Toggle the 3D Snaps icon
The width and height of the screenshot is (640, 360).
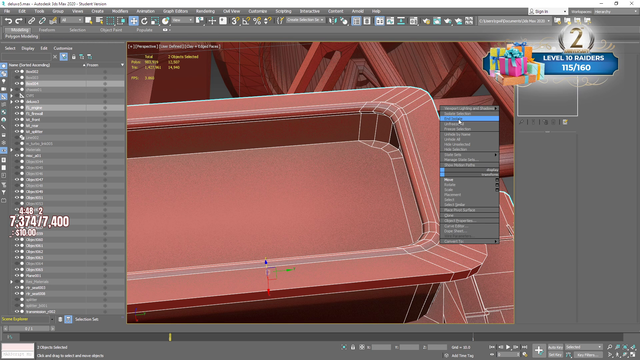(235, 20)
